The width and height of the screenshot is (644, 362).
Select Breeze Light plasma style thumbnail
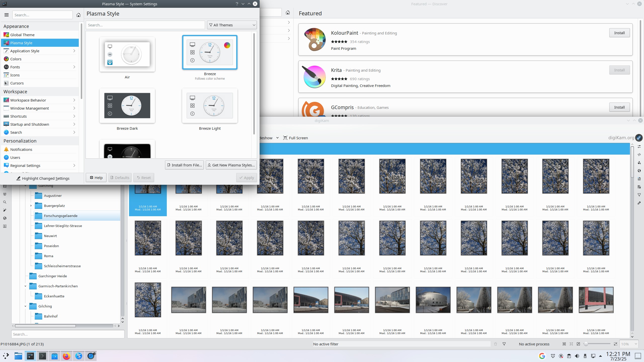coord(210,106)
